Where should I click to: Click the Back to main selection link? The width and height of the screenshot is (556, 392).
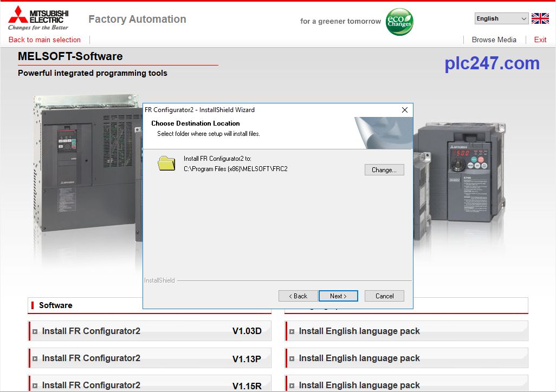coord(44,40)
